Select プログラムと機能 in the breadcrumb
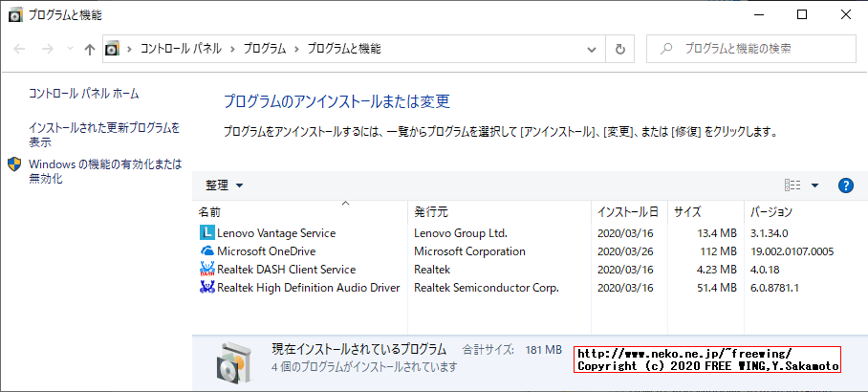This screenshot has height=392, width=868. click(x=344, y=49)
